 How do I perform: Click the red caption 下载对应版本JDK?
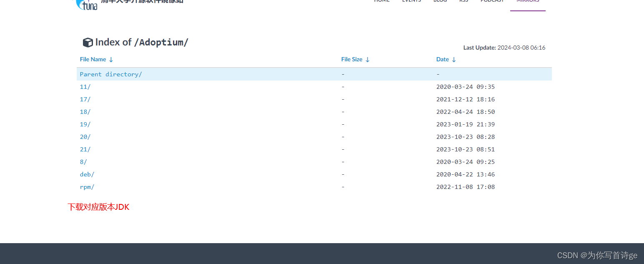(x=99, y=207)
